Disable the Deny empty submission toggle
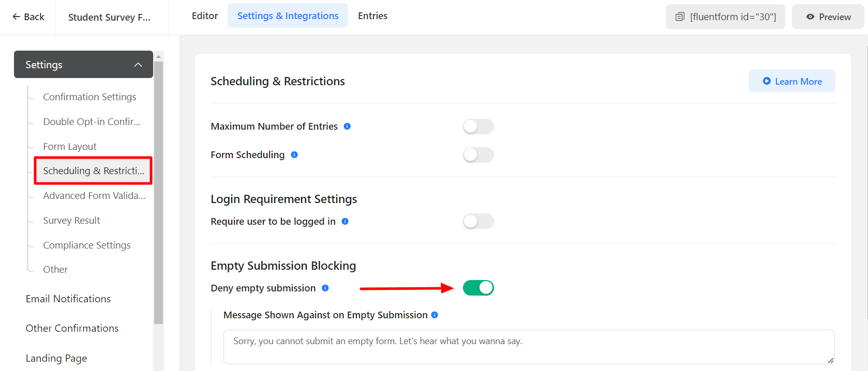This screenshot has height=371, width=868. click(x=478, y=288)
